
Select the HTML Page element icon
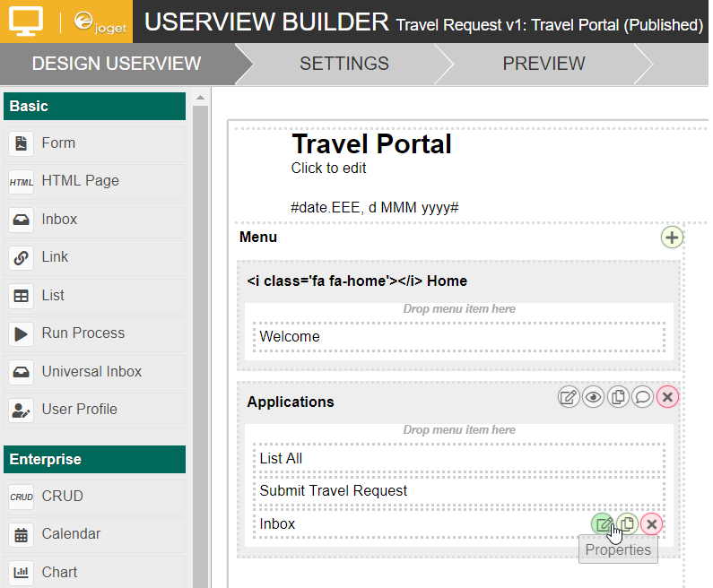click(x=21, y=182)
